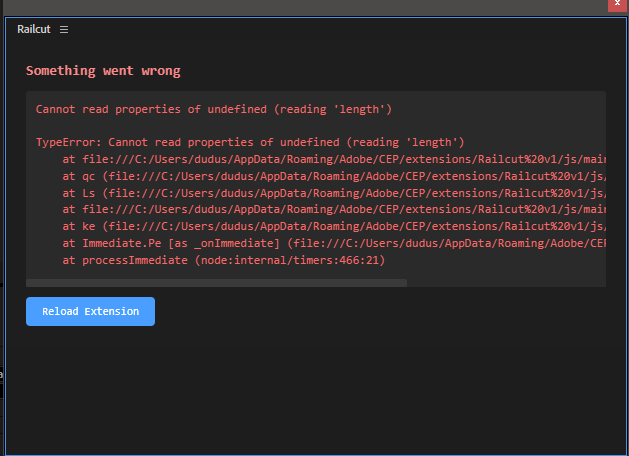Close the window with the red X
Image resolution: width=629 pixels, height=456 pixels.
[617, 5]
